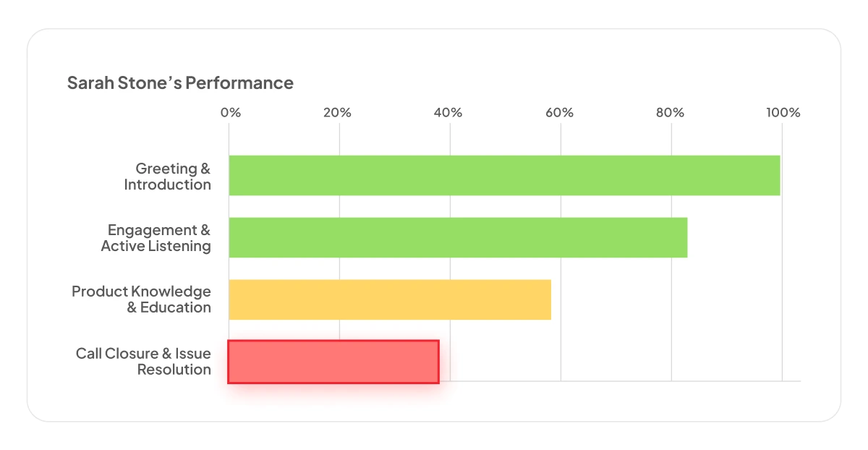
Task: Click the yellow Product Knowledge & Education bar
Action: (x=390, y=300)
